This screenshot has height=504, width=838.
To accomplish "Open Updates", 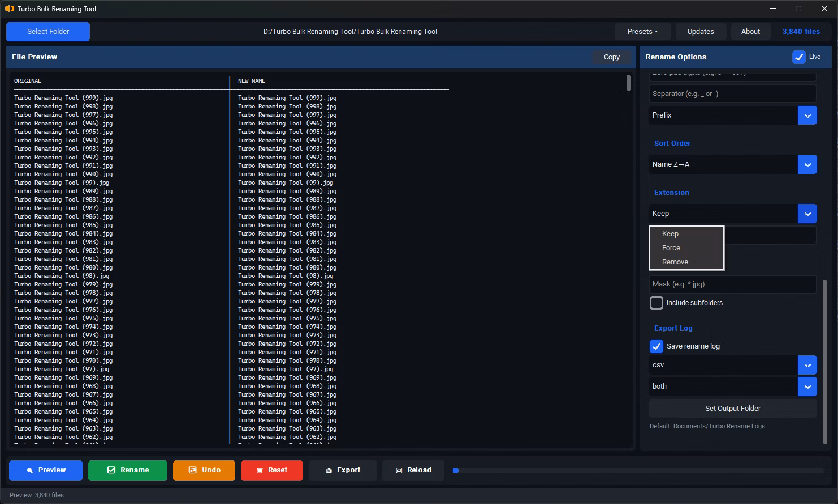I will 701,32.
